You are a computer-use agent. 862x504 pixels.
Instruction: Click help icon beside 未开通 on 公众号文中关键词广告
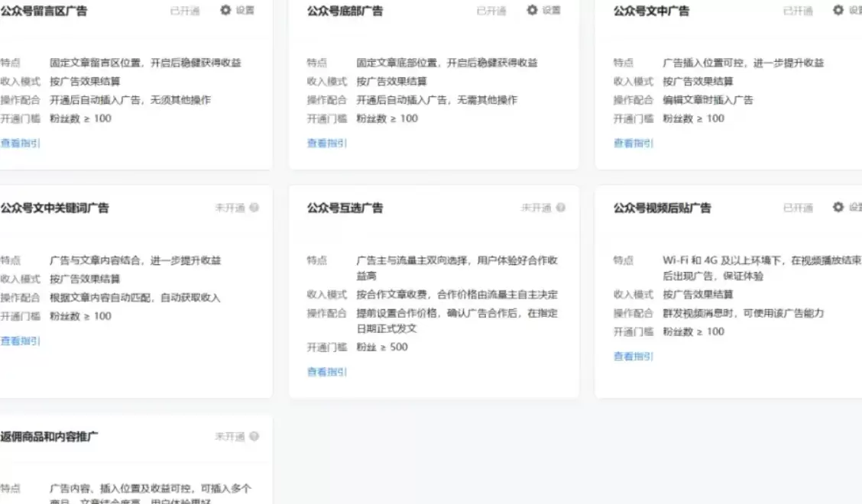click(254, 208)
